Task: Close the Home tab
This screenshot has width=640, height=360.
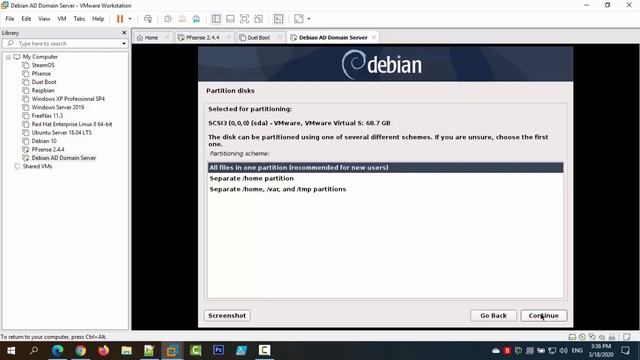Action: [167, 38]
